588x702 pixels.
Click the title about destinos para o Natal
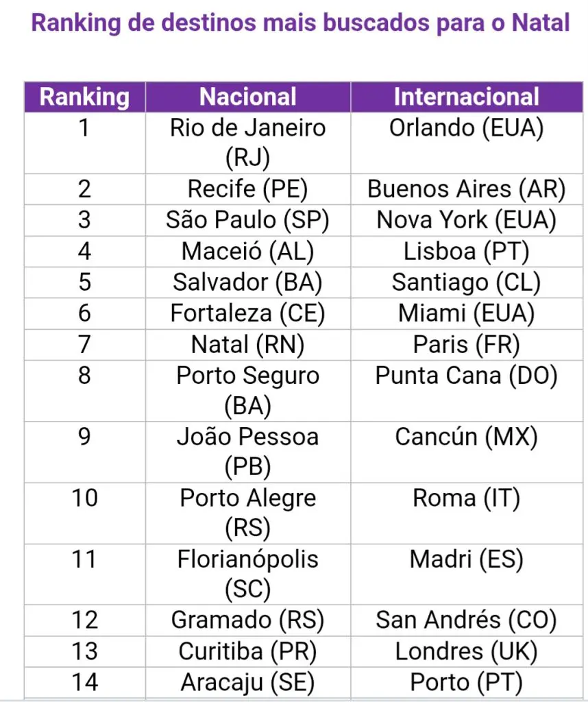coord(301,23)
